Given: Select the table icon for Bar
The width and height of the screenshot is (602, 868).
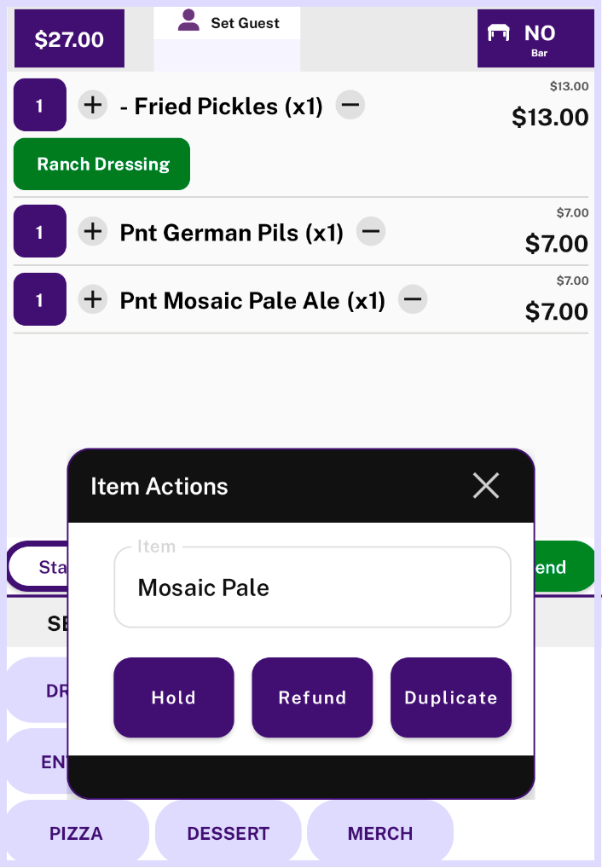Looking at the screenshot, I should point(499,33).
